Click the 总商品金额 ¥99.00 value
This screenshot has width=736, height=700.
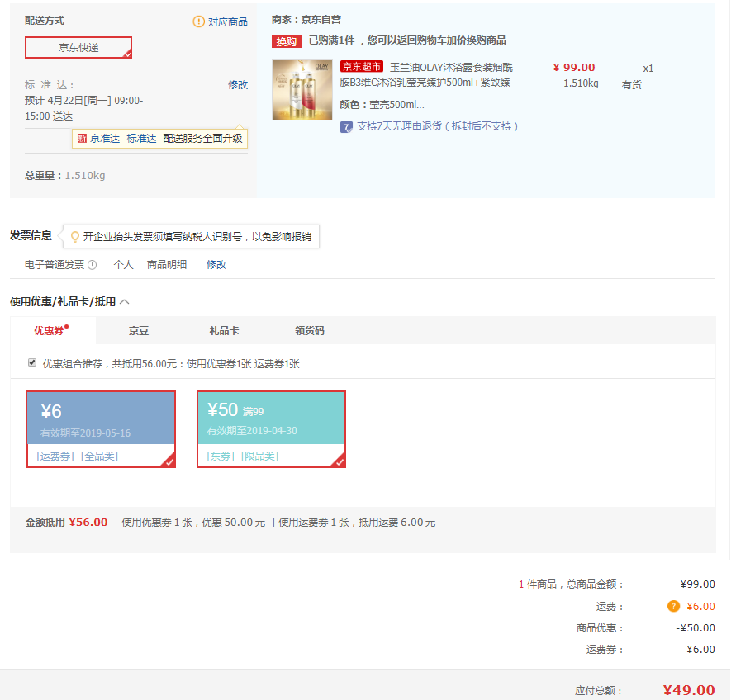click(x=697, y=584)
